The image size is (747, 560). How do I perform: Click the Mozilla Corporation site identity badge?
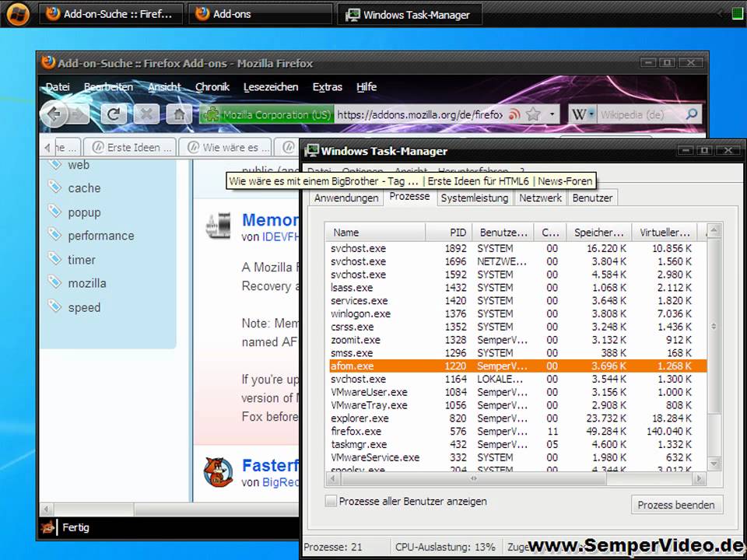267,114
